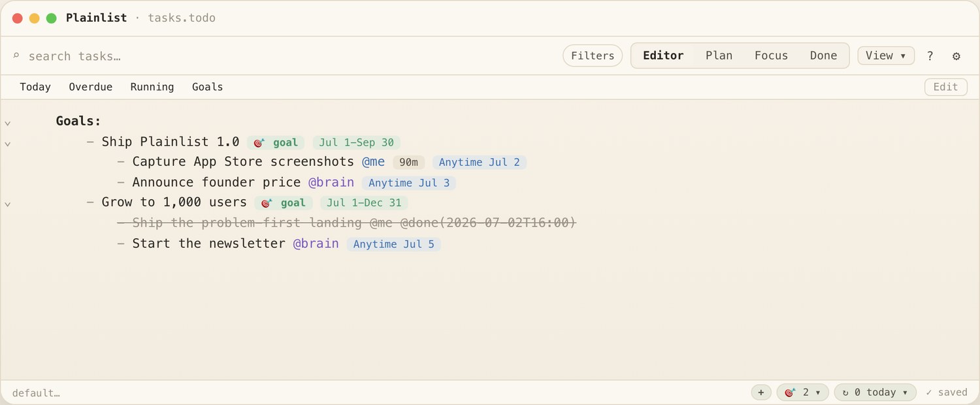Click the plus add-task button
Image resolution: width=980 pixels, height=405 pixels.
(x=760, y=393)
